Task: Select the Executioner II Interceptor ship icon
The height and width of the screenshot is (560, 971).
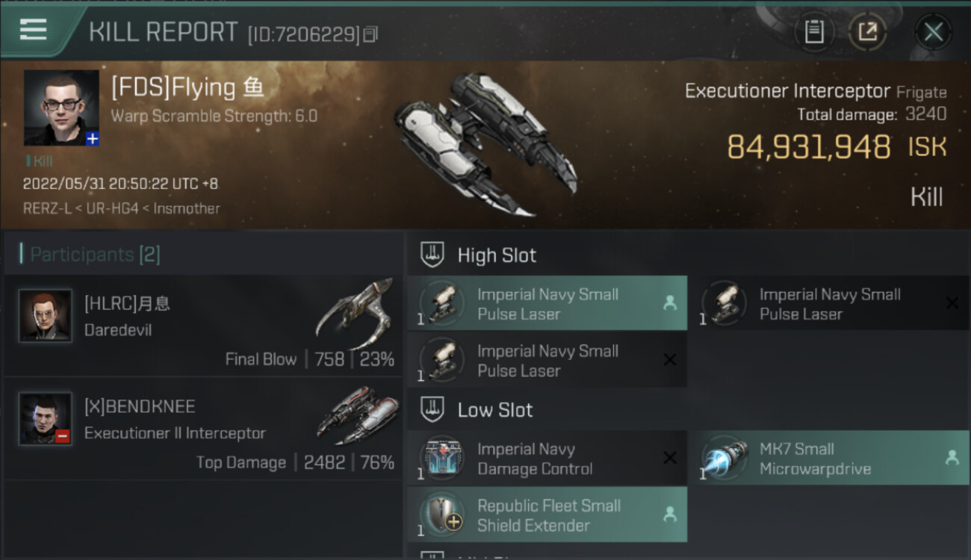Action: [356, 416]
